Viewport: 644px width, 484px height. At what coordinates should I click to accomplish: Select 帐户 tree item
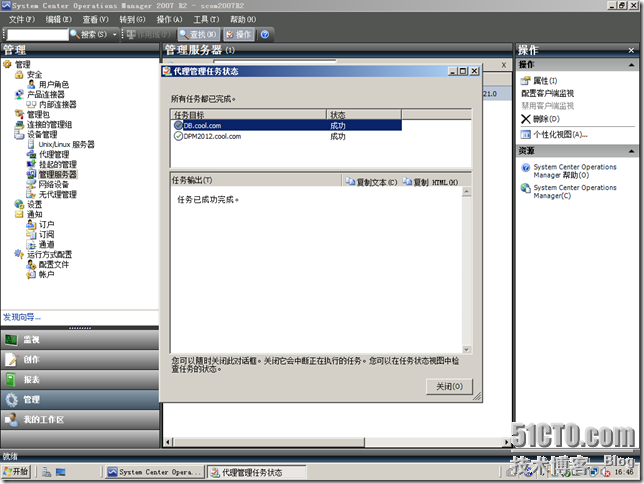46,274
